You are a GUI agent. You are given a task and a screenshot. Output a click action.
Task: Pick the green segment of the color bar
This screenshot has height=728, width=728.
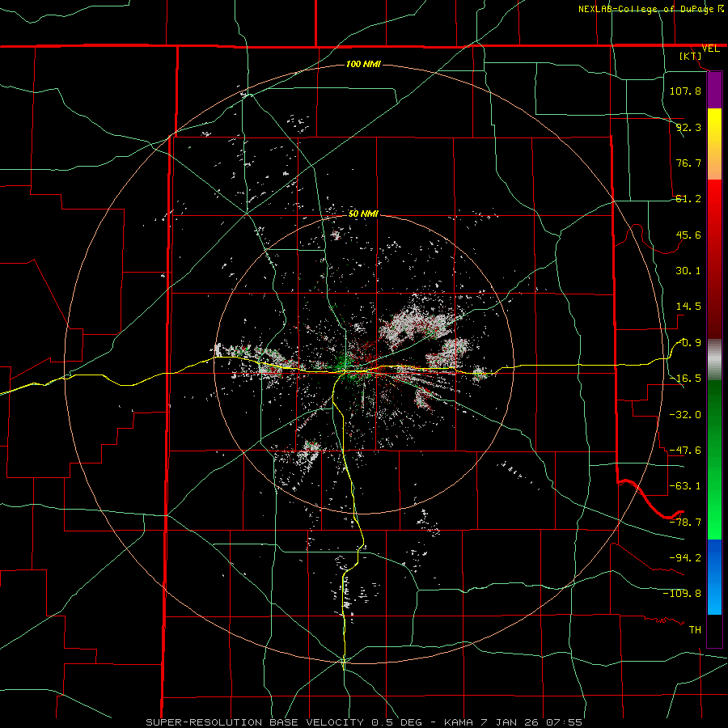[x=714, y=459]
